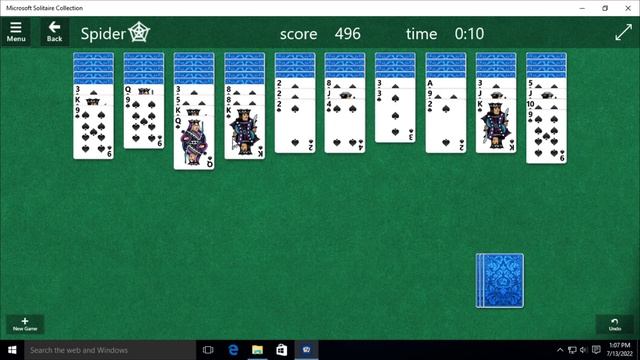Screen dimensions: 640x360
Task: Select the 5 of spades in tenth column
Action: click(546, 84)
